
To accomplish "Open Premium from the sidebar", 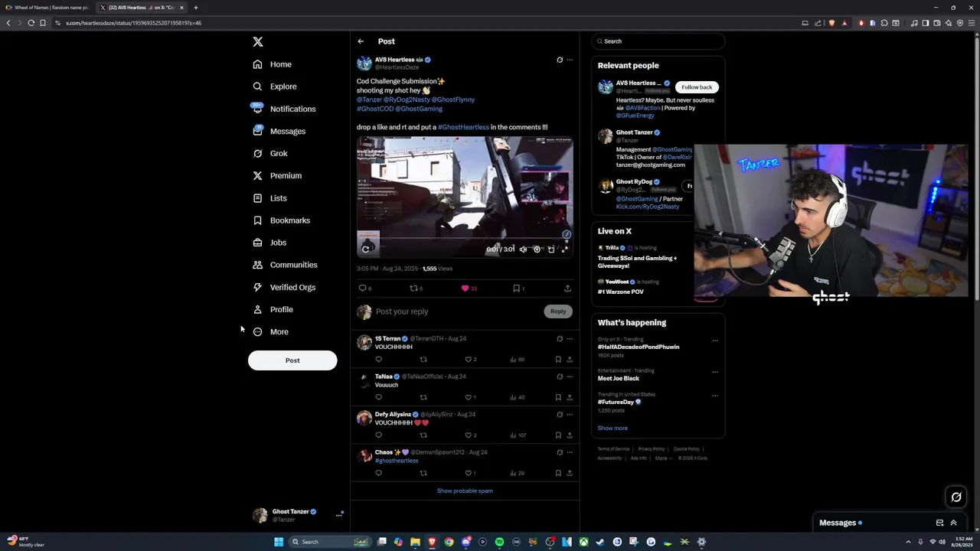I will [x=276, y=175].
